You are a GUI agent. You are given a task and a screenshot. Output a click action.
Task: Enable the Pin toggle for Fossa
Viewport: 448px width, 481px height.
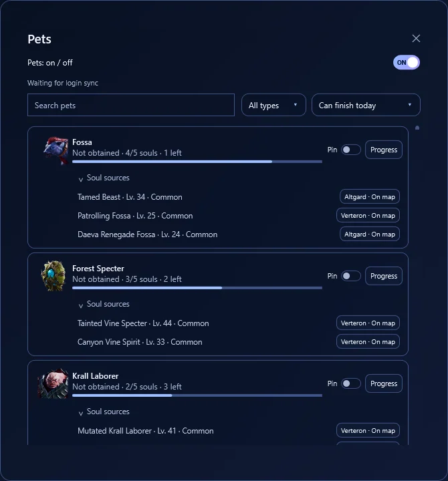[x=350, y=150]
